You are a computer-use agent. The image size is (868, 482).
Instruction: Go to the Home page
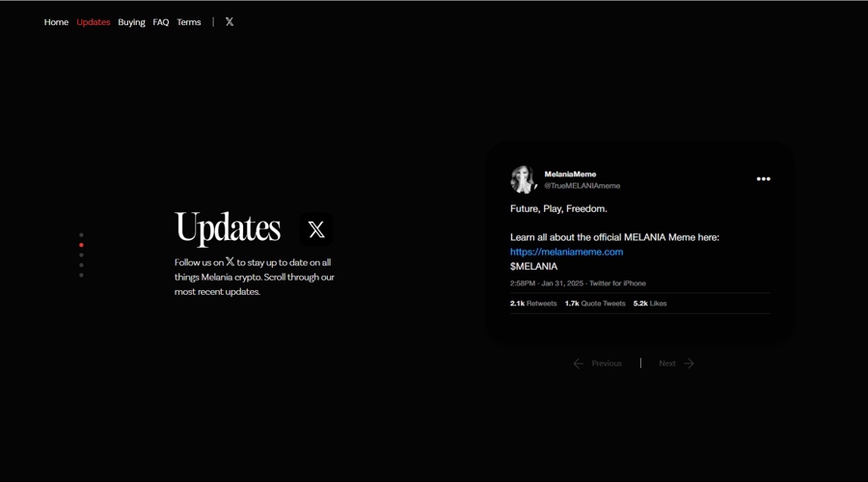(56, 22)
